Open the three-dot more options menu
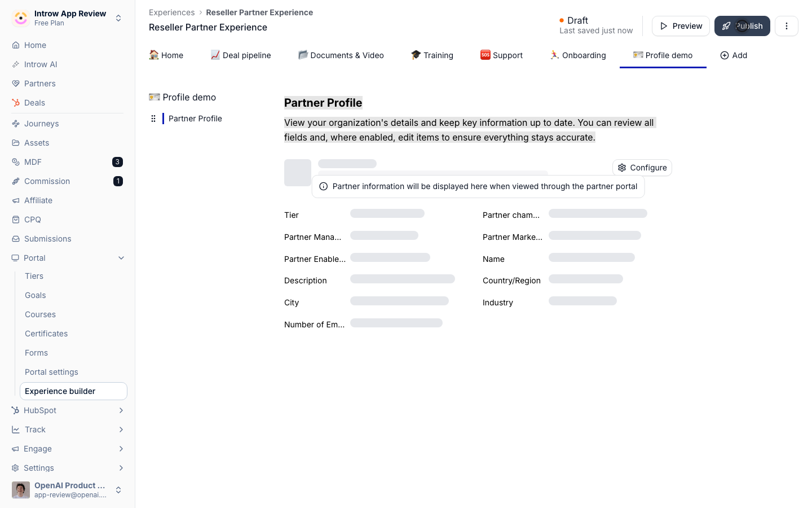 coord(787,26)
